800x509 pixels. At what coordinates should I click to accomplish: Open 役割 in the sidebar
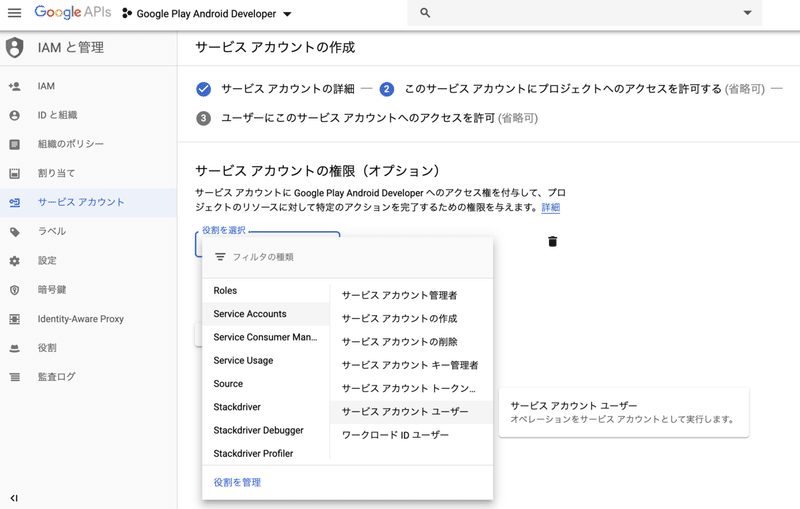point(88,348)
